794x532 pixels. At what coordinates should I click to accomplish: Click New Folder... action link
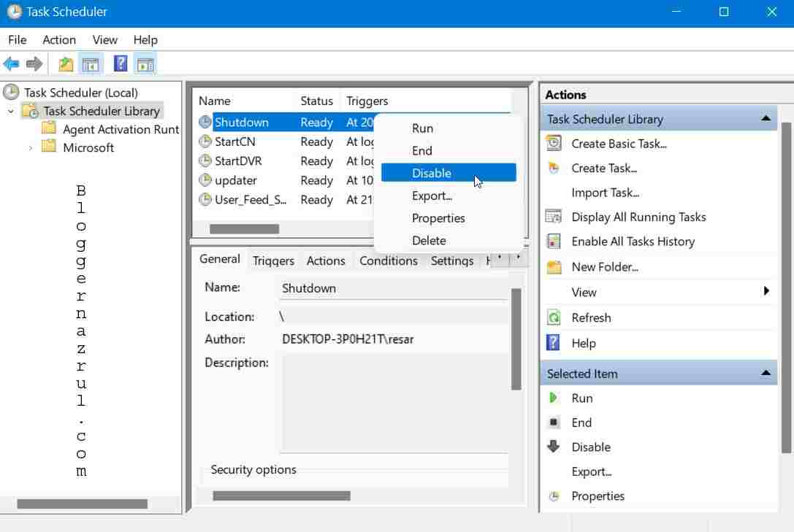(x=605, y=267)
